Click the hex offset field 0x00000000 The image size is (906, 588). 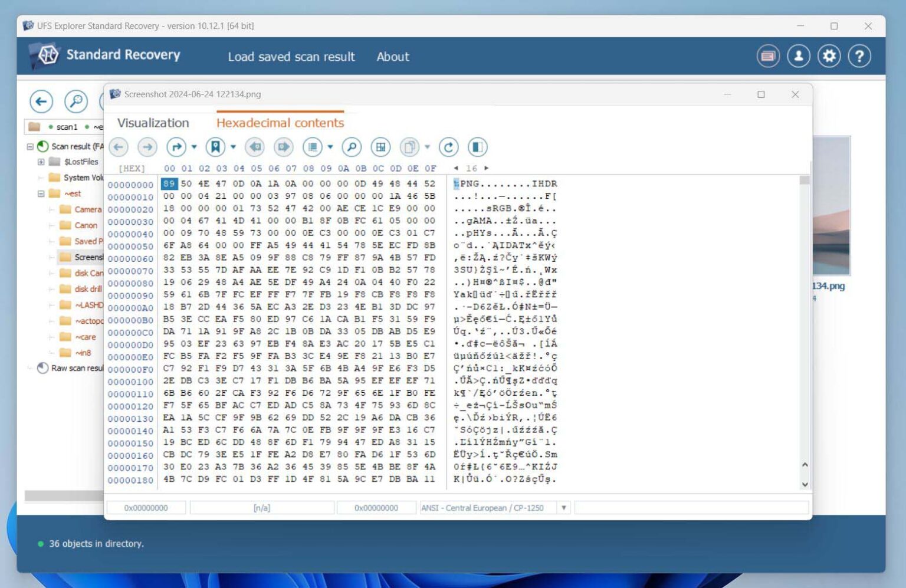(146, 508)
